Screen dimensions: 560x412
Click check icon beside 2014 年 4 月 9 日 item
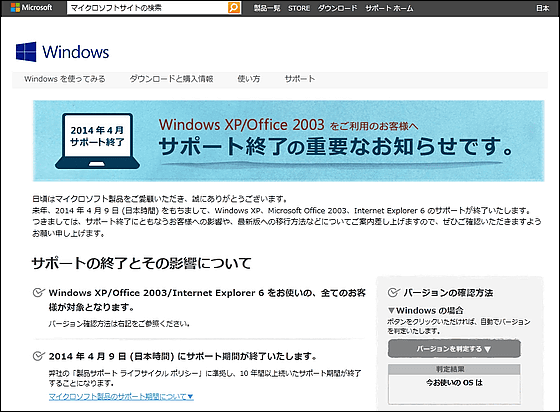click(x=39, y=356)
